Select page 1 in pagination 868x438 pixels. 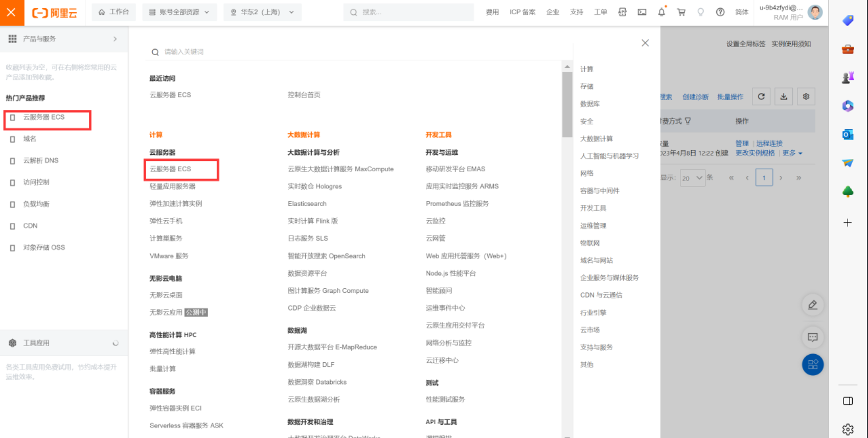[764, 178]
